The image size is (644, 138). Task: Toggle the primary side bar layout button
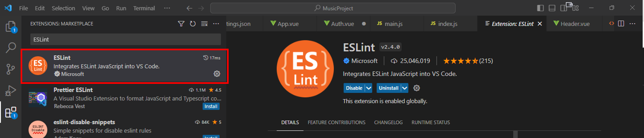click(x=540, y=8)
